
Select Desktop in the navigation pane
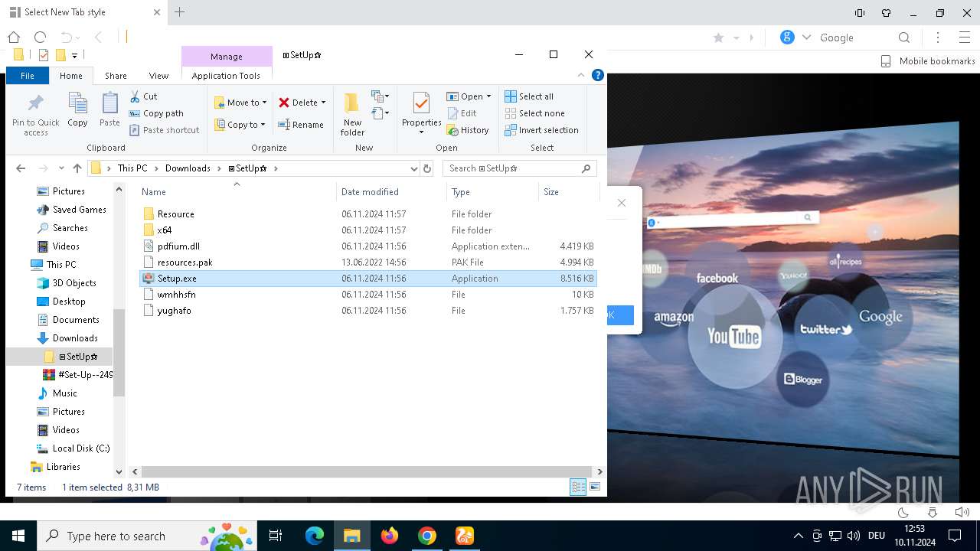point(69,302)
